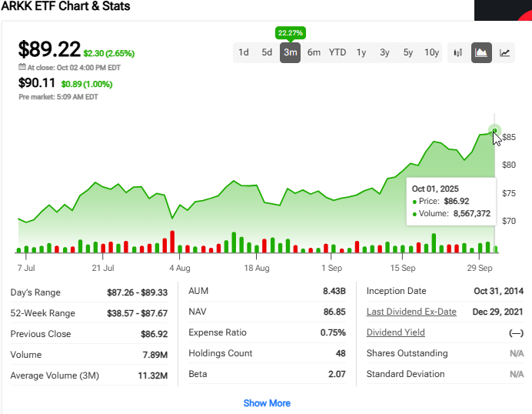
Task: Open the Dividend Yield link
Action: pos(395,332)
